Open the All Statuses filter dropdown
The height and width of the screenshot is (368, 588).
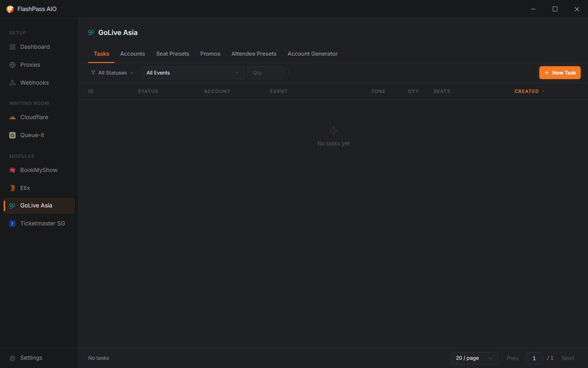(x=113, y=73)
